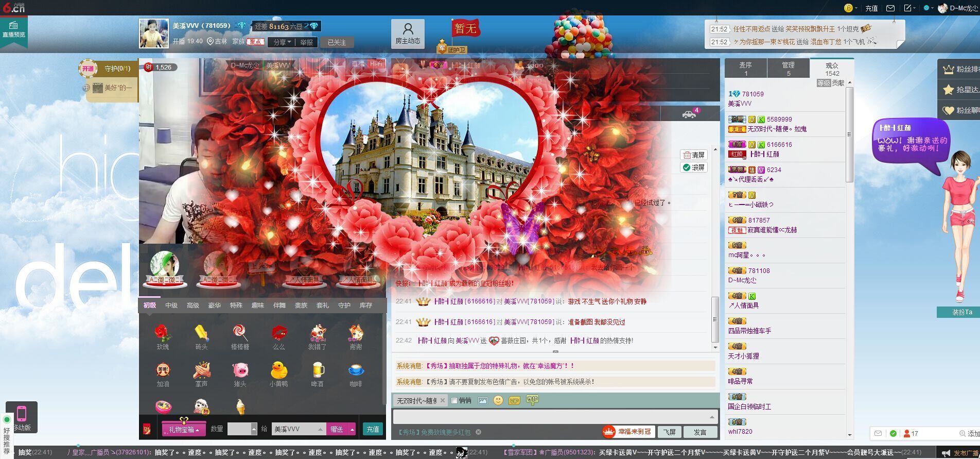This screenshot has width=980, height=459.
Task: Click the teal 充值 button in gift bar
Action: [373, 429]
